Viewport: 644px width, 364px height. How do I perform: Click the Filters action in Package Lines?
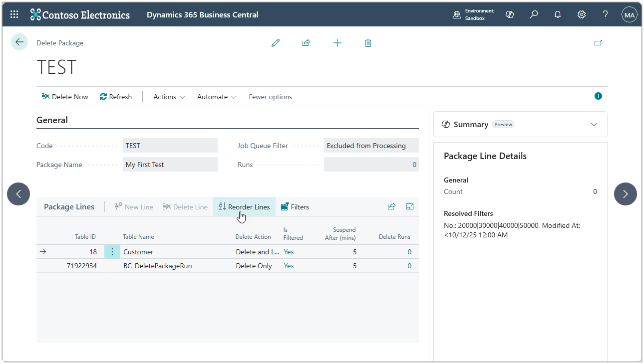pos(295,207)
